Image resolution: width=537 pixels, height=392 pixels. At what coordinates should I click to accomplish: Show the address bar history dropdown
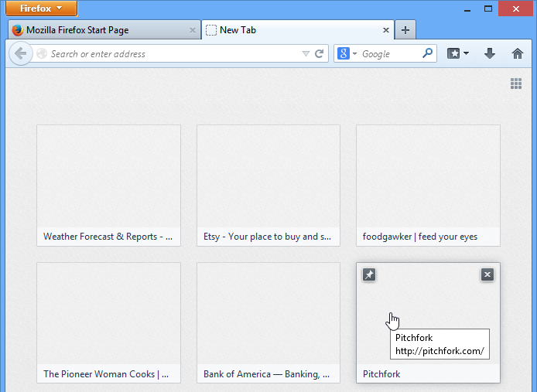coord(306,54)
